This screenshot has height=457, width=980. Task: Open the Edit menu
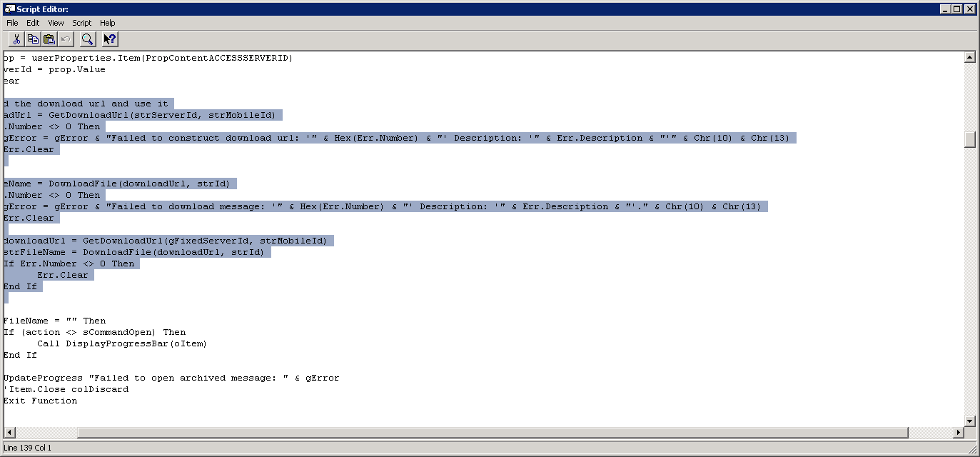33,23
